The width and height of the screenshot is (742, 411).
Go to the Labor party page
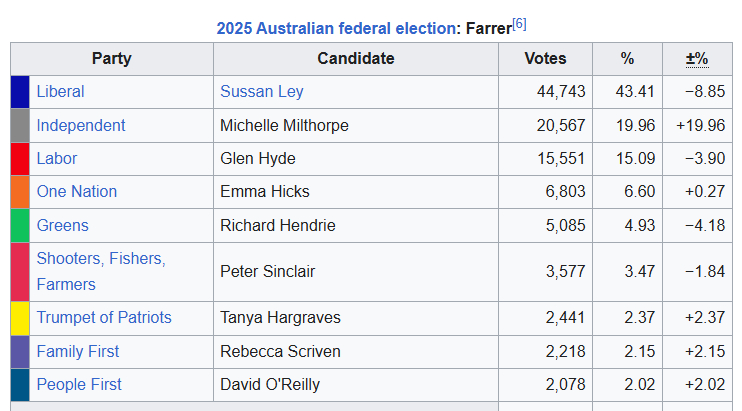point(57,159)
